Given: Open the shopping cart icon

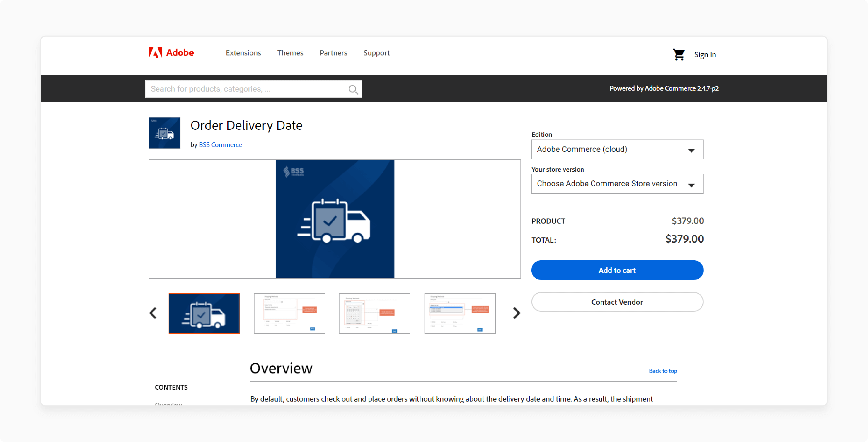Looking at the screenshot, I should tap(679, 54).
